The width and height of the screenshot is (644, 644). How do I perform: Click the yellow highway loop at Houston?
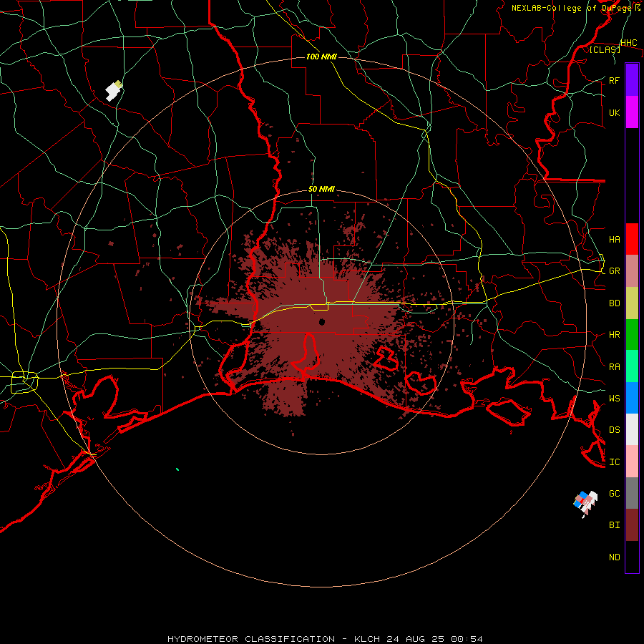(24, 382)
